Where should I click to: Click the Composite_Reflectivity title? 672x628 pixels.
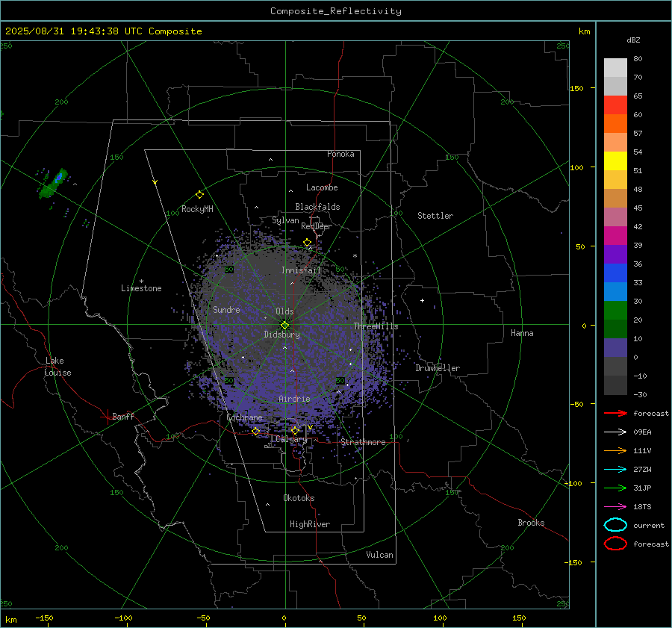click(336, 11)
